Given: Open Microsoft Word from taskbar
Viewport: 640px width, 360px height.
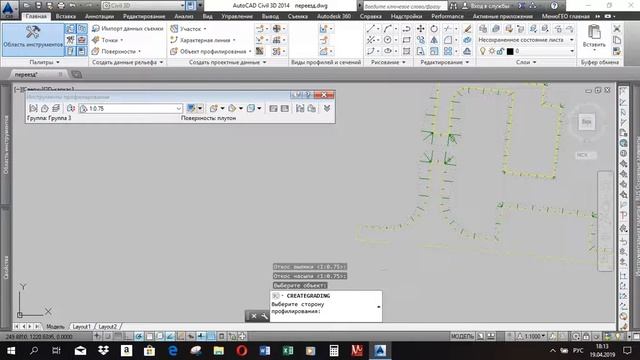Looking at the screenshot, I should 265,351.
